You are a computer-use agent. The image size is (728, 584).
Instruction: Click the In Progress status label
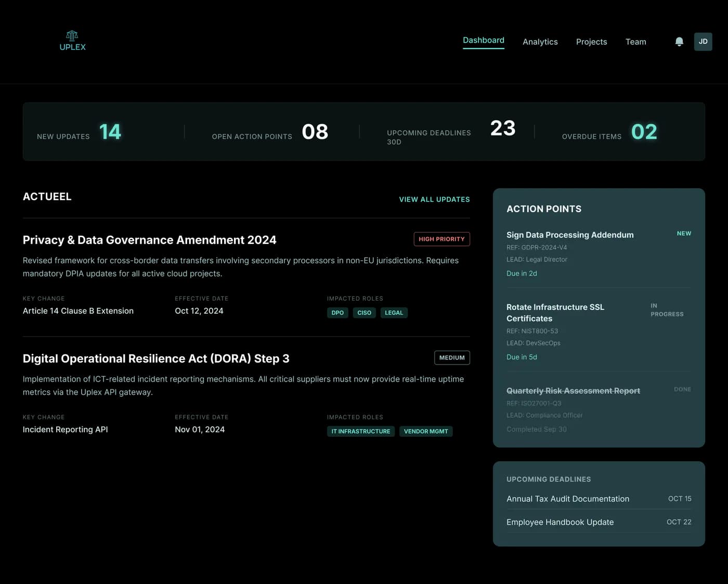pyautogui.click(x=667, y=310)
